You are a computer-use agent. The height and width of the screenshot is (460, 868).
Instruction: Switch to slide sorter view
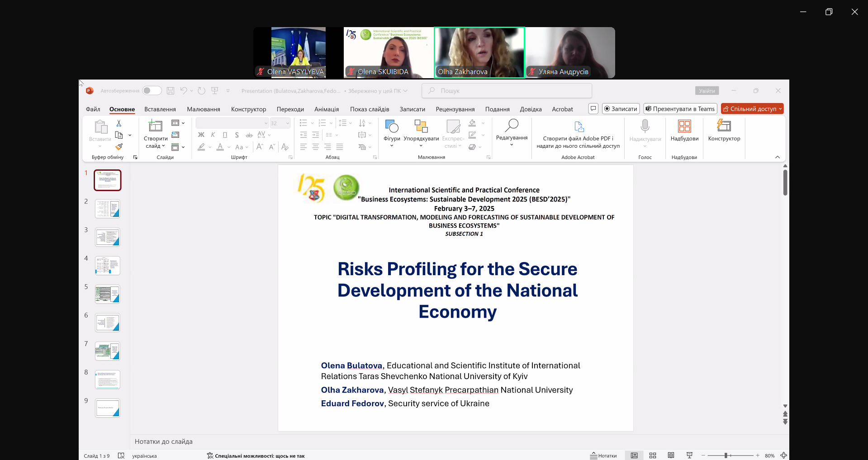pos(652,455)
